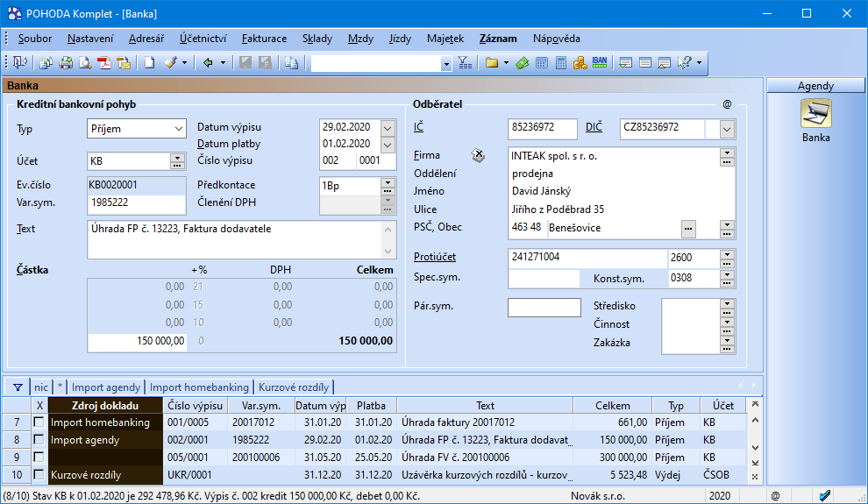The width and height of the screenshot is (868, 504).
Task: Click the table scroll down arrow
Action: click(x=755, y=448)
